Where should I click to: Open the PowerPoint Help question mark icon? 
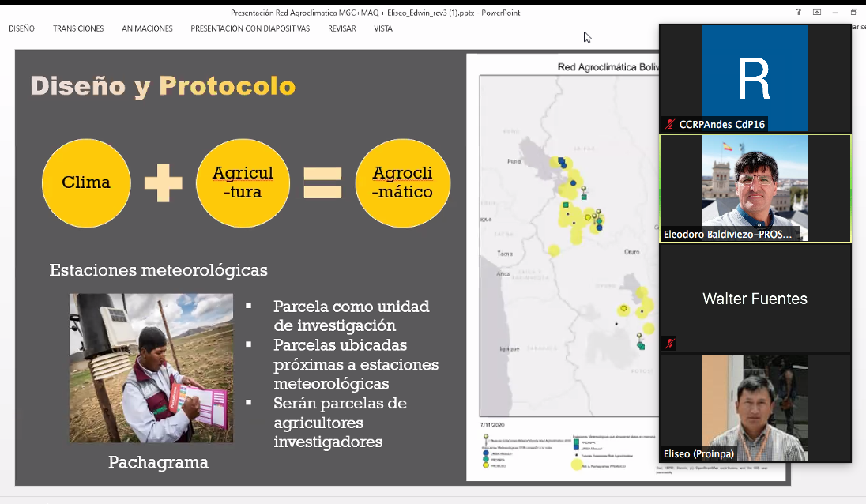[x=800, y=12]
